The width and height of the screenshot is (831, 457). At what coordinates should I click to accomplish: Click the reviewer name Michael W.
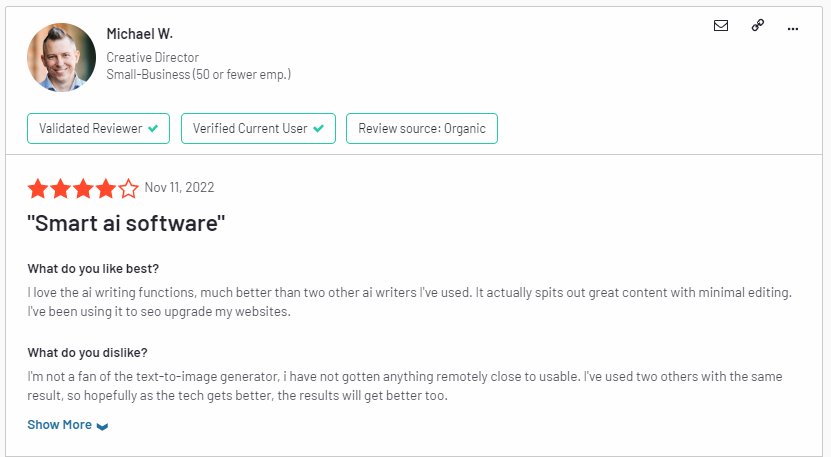click(x=139, y=34)
